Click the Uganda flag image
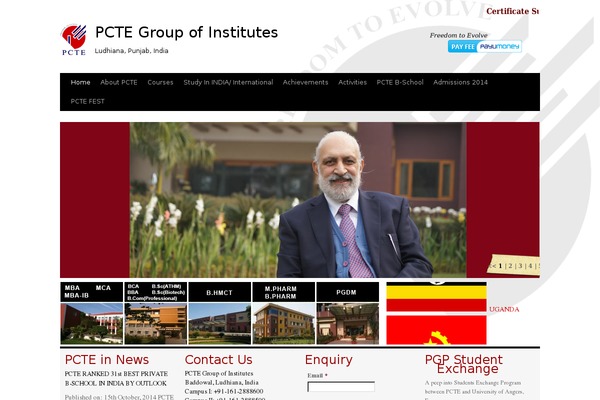600x400 pixels. 436,297
